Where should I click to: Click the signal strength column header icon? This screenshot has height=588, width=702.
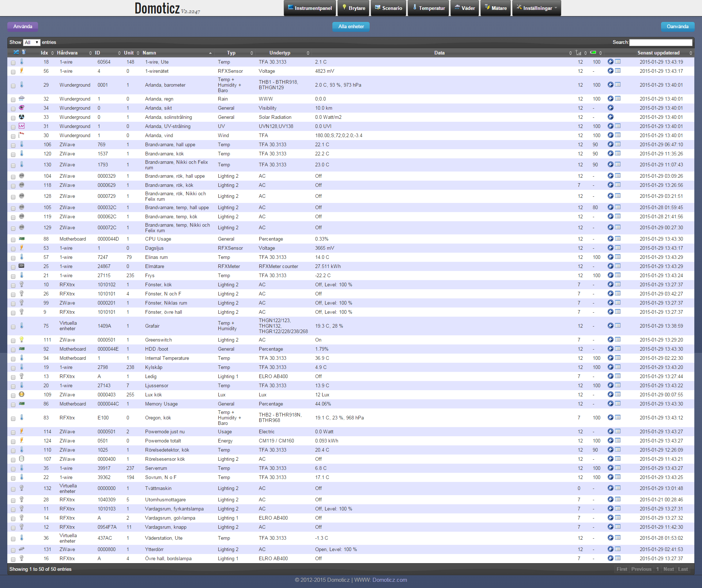point(578,53)
